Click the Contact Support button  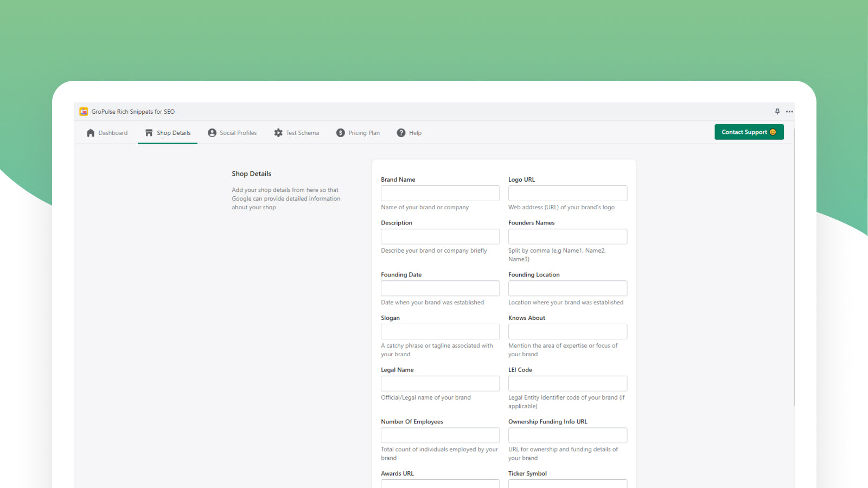(x=749, y=132)
